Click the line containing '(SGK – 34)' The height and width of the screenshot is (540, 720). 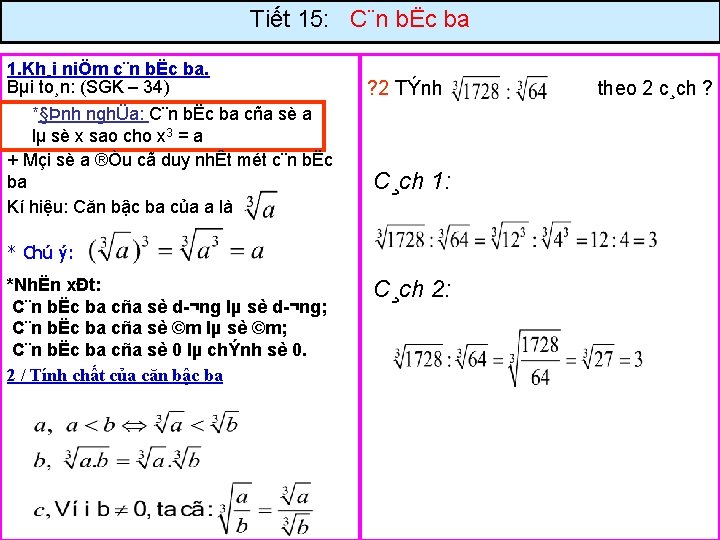point(88,87)
